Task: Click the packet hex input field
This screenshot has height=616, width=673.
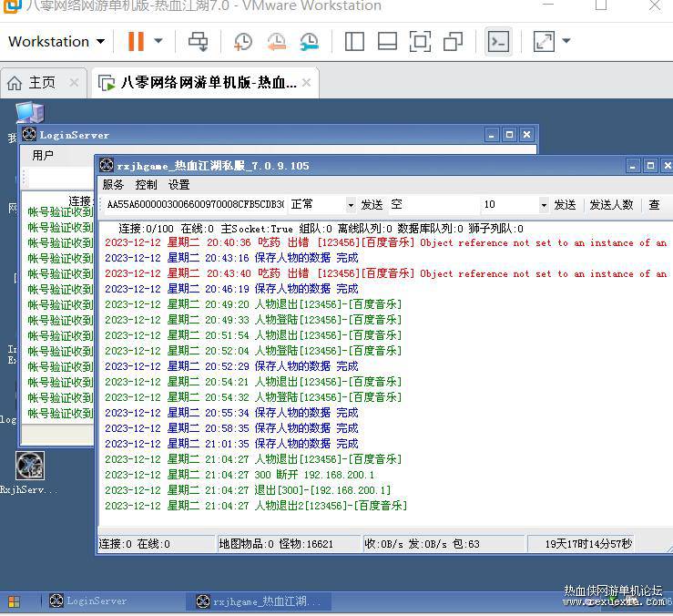Action: pos(195,204)
